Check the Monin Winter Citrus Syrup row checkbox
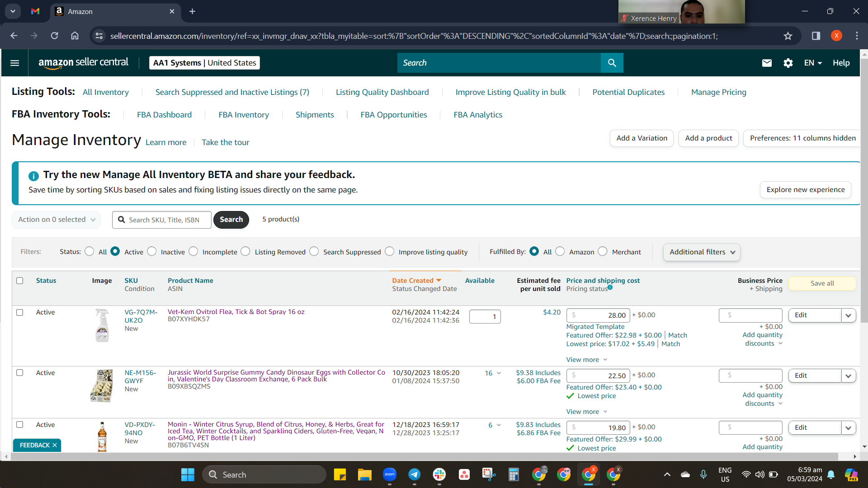 [20, 425]
